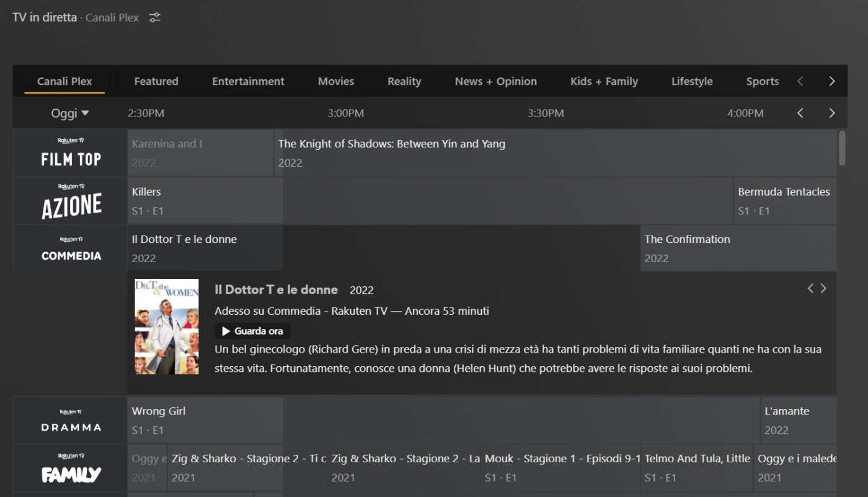This screenshot has width=868, height=497.
Task: Select Mouk Stagione 1 program
Action: tap(560, 468)
